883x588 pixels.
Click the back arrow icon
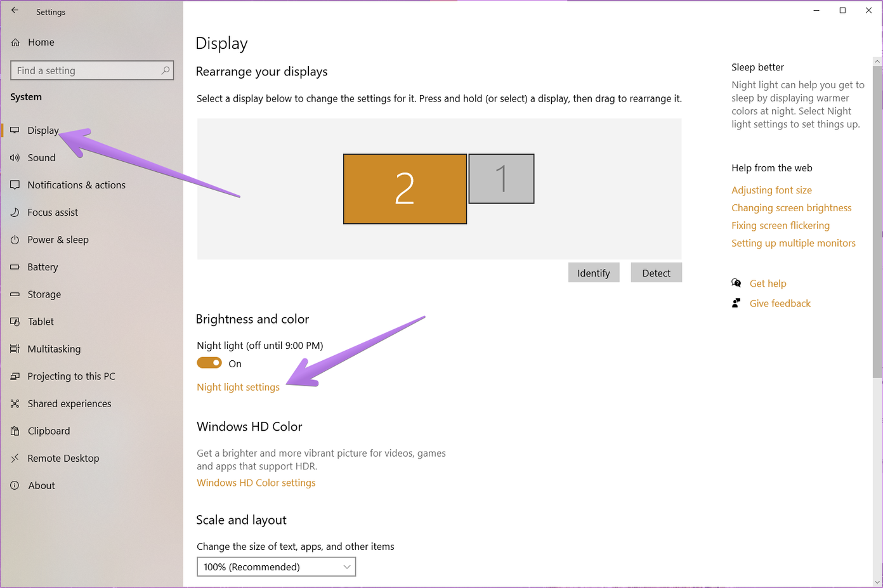pyautogui.click(x=15, y=11)
